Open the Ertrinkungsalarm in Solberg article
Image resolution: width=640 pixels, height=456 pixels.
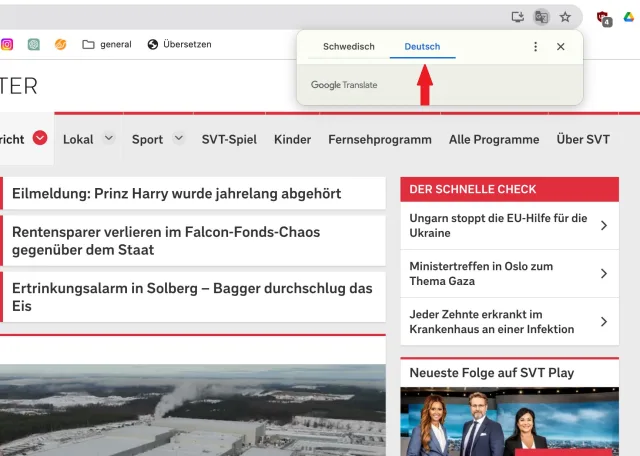(x=193, y=297)
